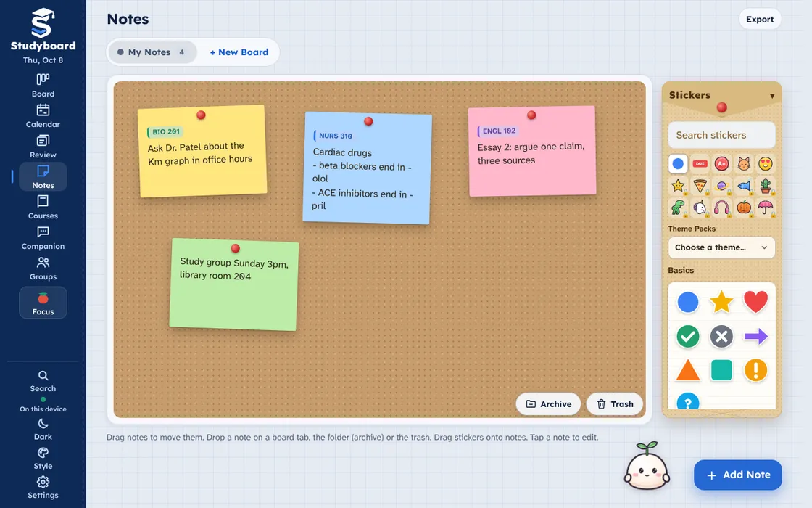Select the locked fish sticker pack
The width and height of the screenshot is (812, 508).
pos(744,186)
